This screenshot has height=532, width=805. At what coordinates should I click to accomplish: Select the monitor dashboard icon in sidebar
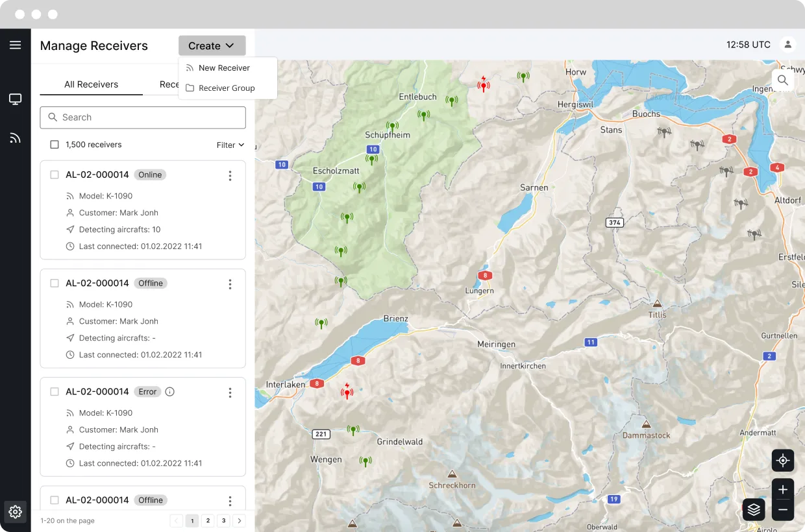pos(16,99)
